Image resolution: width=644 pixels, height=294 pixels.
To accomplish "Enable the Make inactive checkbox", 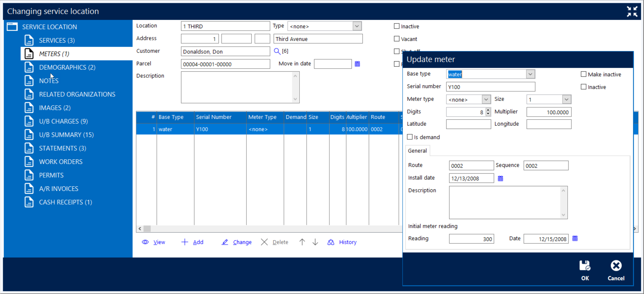I will click(x=584, y=74).
